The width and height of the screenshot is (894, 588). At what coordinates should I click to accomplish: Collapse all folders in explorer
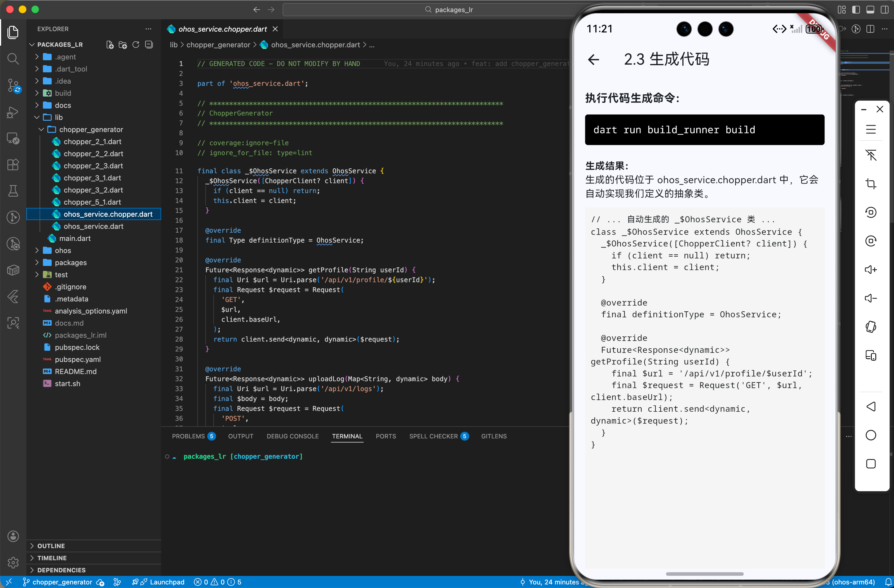pyautogui.click(x=149, y=45)
